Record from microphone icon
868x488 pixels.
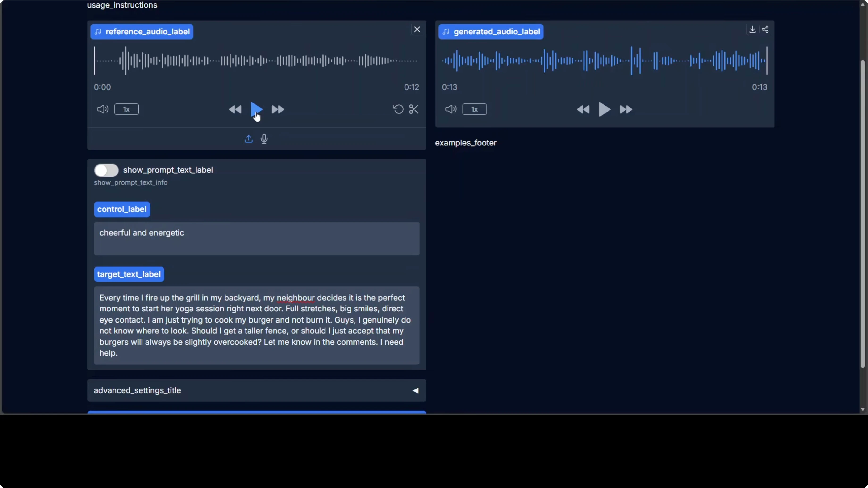264,139
